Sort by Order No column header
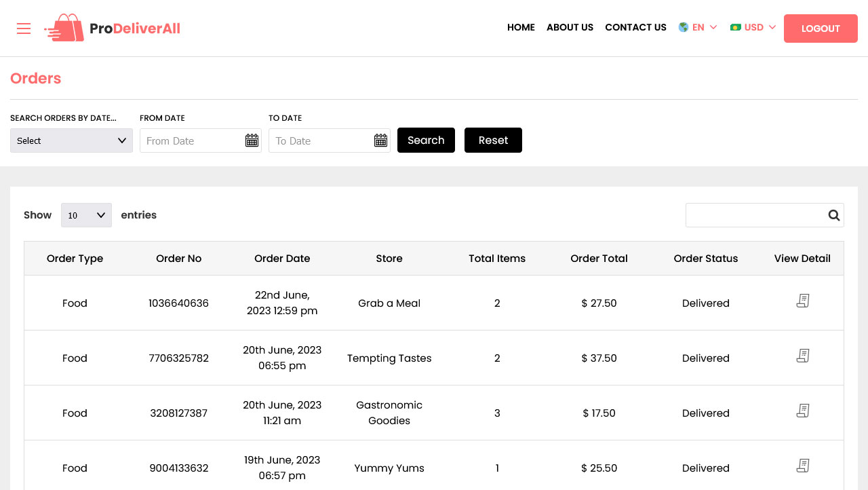The height and width of the screenshot is (490, 868). click(x=178, y=259)
